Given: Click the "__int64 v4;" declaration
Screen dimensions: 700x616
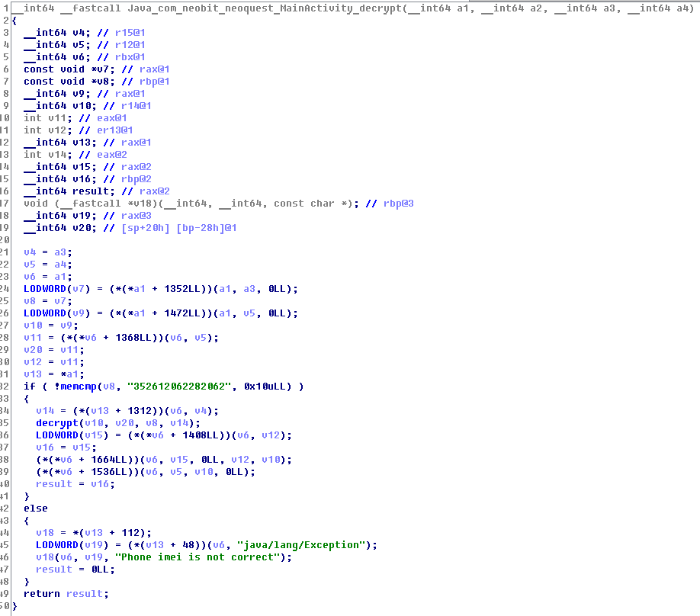Looking at the screenshot, I should pyautogui.click(x=57, y=33).
